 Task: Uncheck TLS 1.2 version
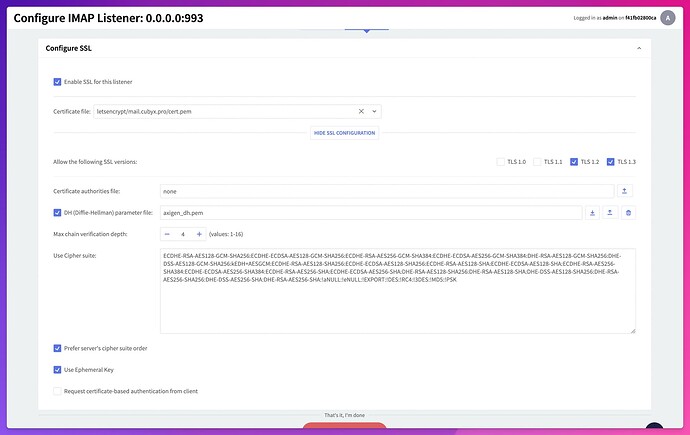pyautogui.click(x=574, y=161)
